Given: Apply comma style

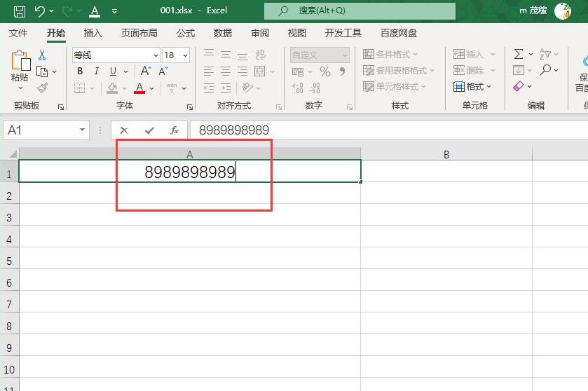Looking at the screenshot, I should [342, 71].
